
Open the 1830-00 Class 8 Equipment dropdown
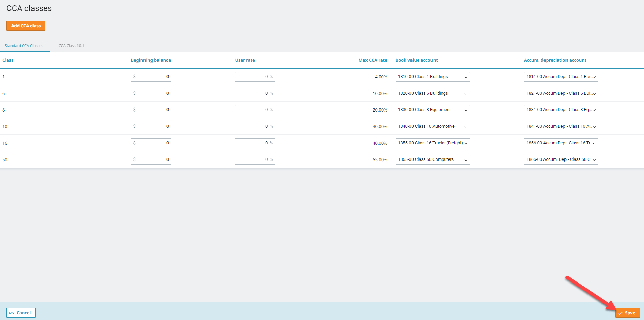click(432, 110)
